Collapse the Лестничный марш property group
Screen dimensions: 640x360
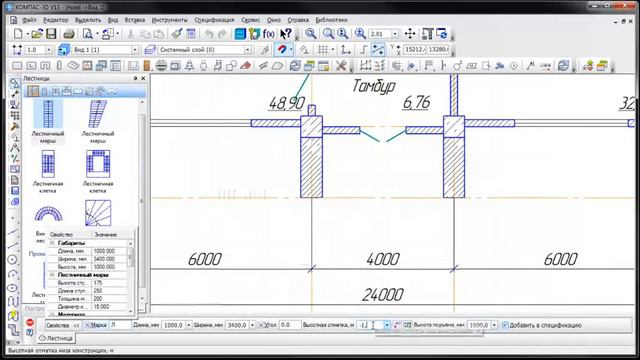pos(52,275)
